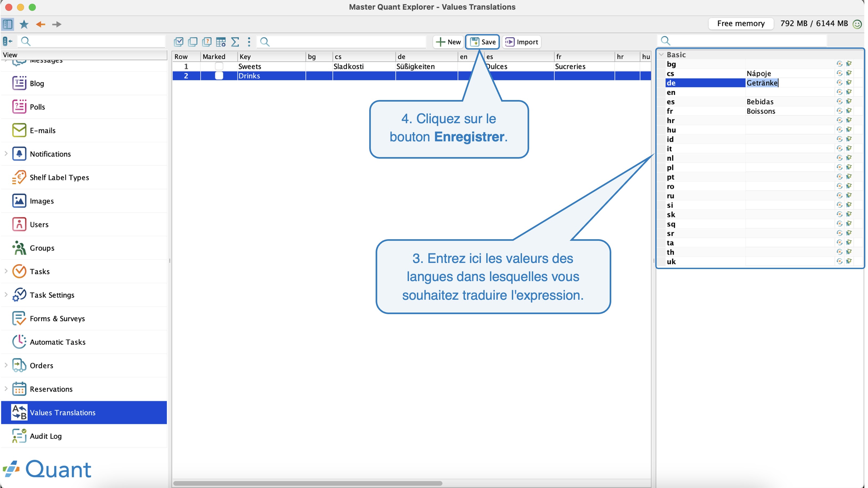Go back with the orange arrow

(41, 24)
